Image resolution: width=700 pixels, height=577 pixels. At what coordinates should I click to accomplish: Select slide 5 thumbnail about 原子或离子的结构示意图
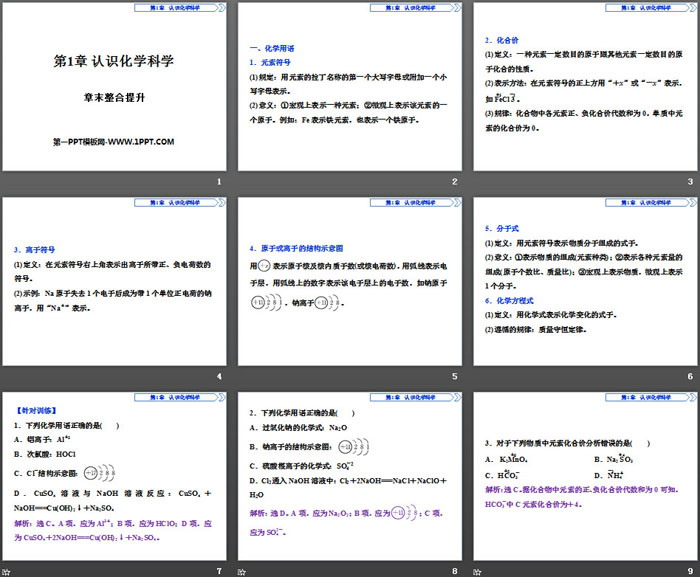pyautogui.click(x=350, y=282)
